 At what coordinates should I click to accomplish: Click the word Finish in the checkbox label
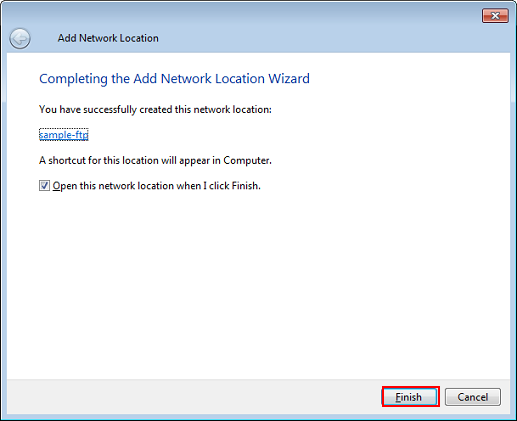coord(246,186)
